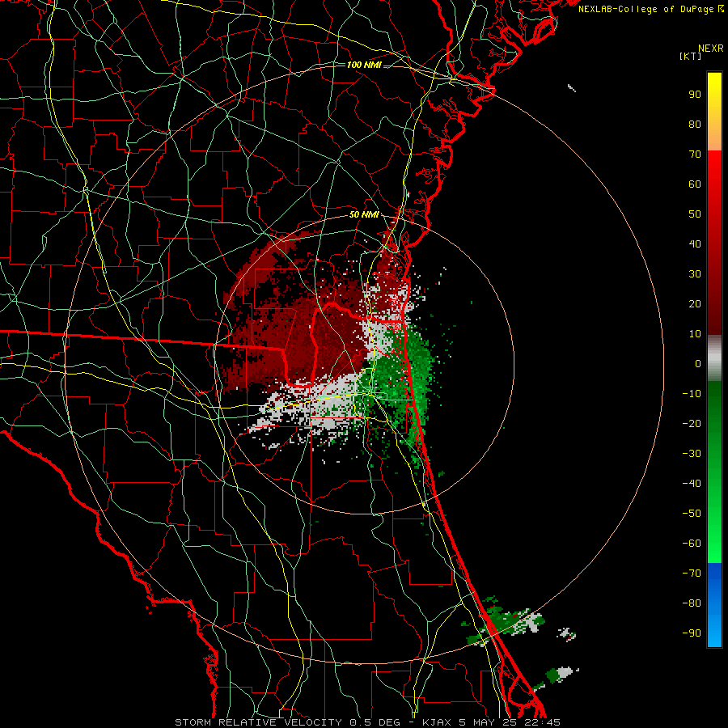Click the -30 knot scale label
Image resolution: width=728 pixels, height=728 pixels.
[x=692, y=454]
